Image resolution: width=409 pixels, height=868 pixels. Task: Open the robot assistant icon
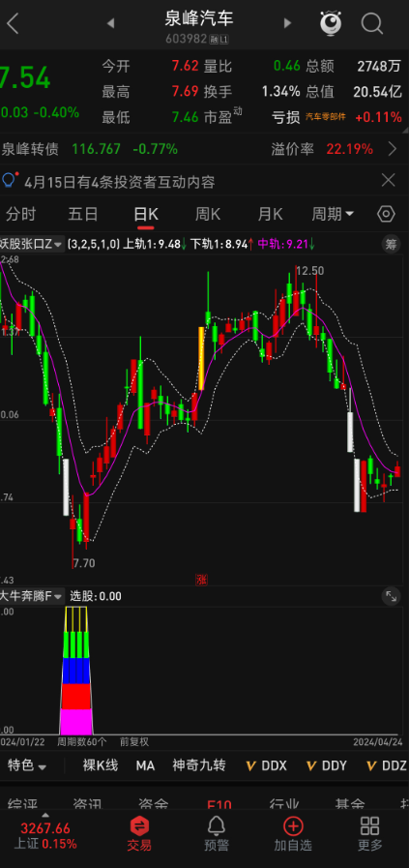[331, 23]
